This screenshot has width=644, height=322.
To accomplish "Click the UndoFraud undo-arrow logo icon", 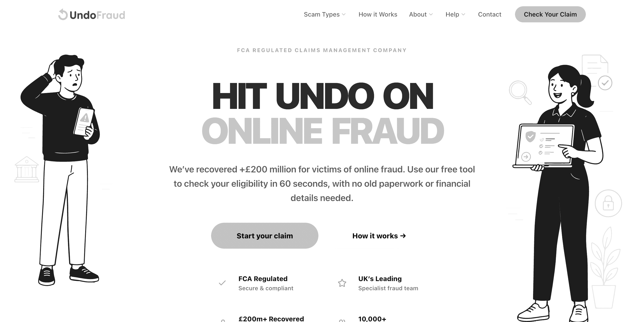I will [x=63, y=15].
